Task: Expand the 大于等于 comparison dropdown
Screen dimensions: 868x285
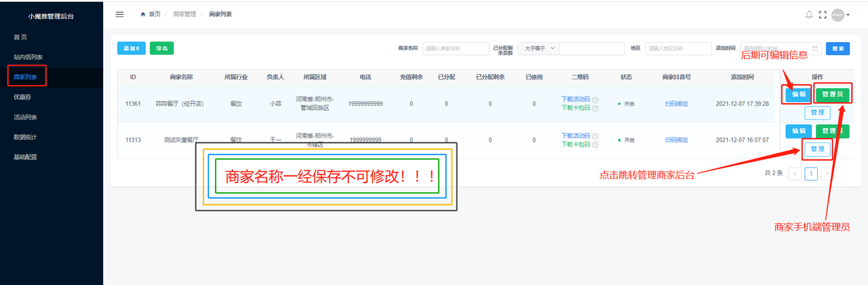Action: pos(538,48)
